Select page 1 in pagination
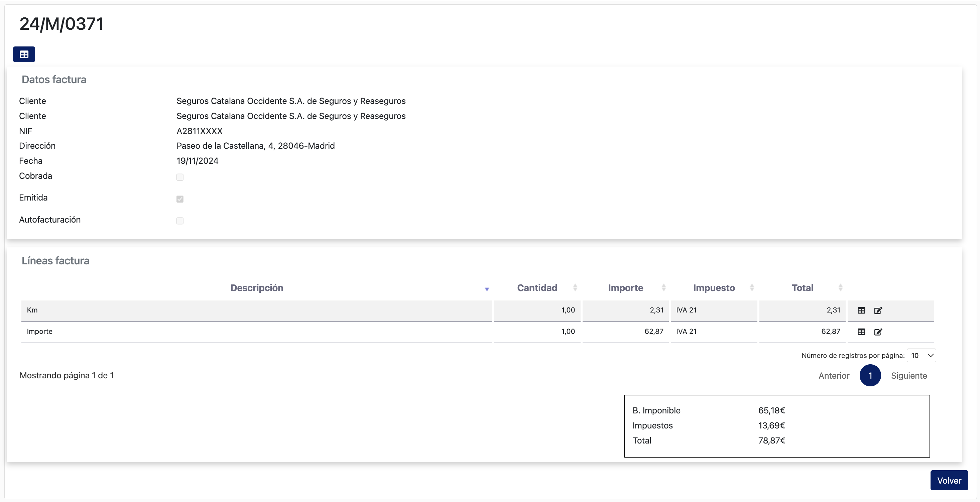 tap(870, 375)
